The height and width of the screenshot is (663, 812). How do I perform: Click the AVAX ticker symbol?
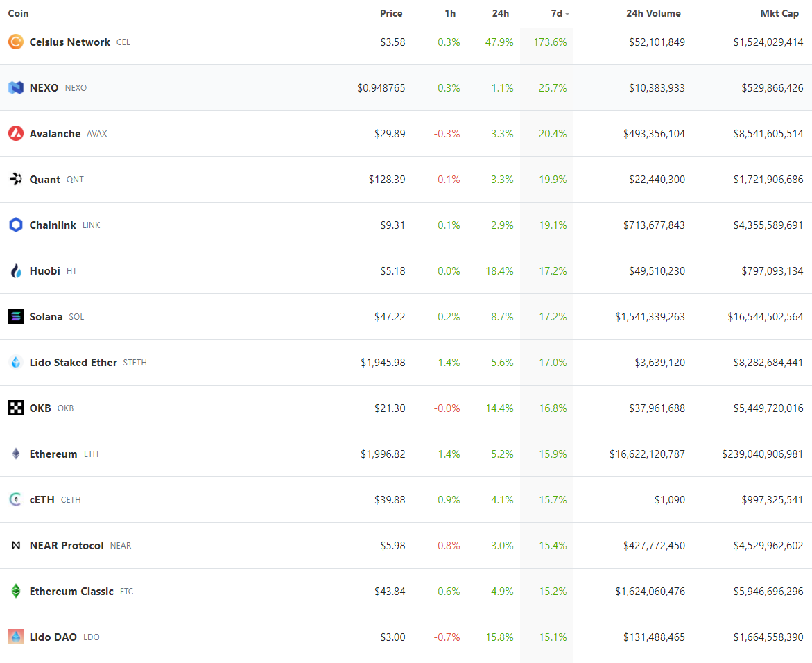[x=97, y=134]
